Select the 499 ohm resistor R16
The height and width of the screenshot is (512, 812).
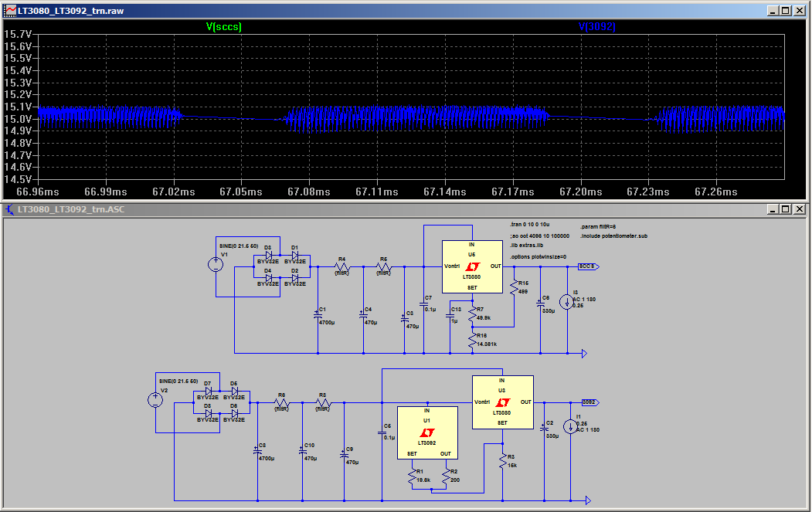click(x=515, y=287)
